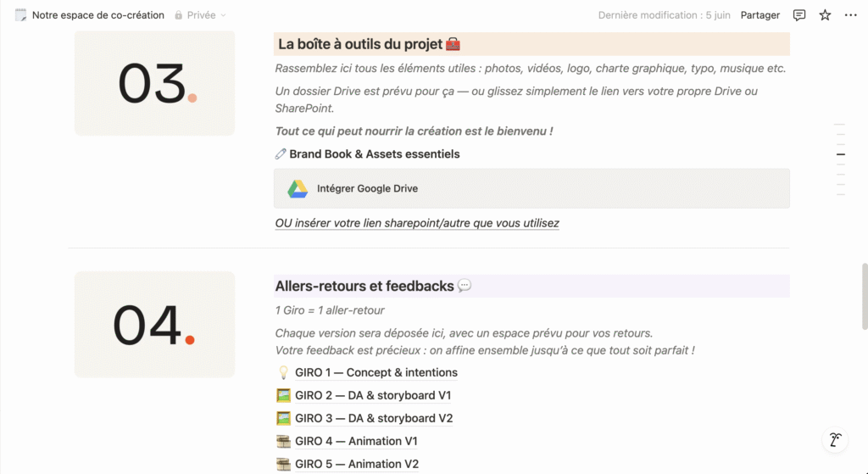The width and height of the screenshot is (868, 474).
Task: Open GIRO 1 — Concept & intentions page
Action: pyautogui.click(x=376, y=372)
